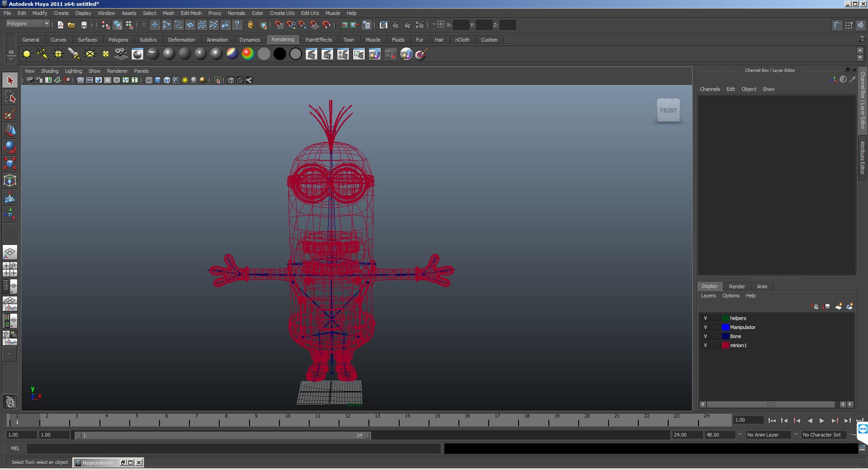Activate the Lasso select tool
Screen dimensions: 868x470
tap(10, 97)
